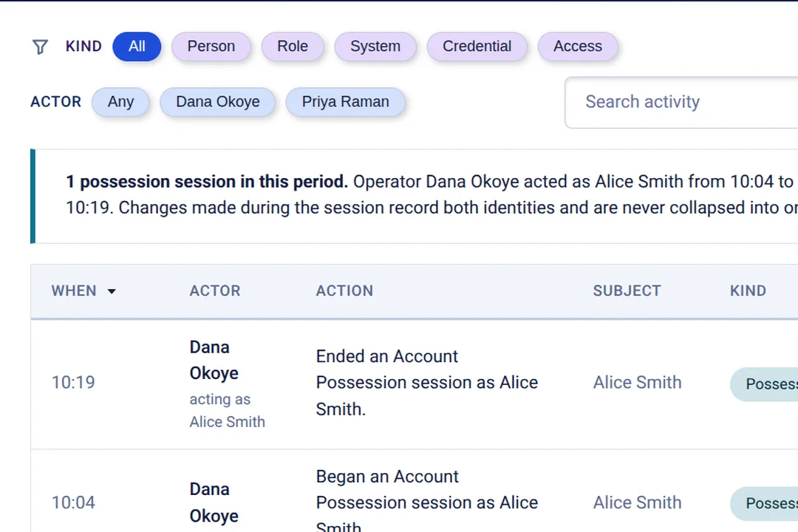This screenshot has width=798, height=532.
Task: Click the KIND column header
Action: [748, 290]
